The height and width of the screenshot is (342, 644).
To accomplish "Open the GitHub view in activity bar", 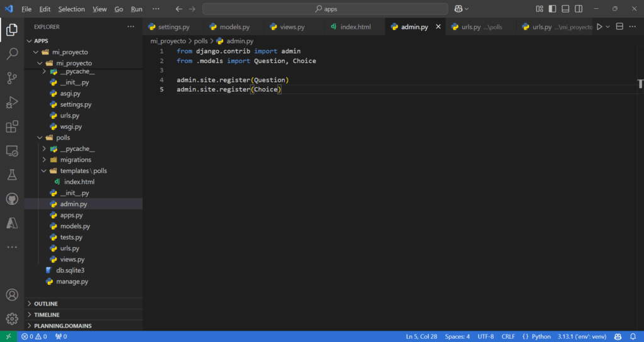I will click(12, 199).
